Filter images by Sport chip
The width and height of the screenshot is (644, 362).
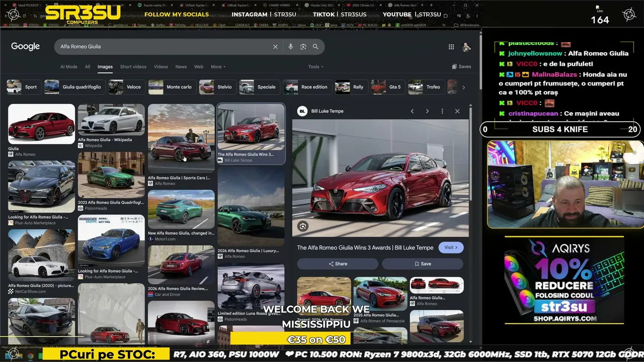click(23, 87)
